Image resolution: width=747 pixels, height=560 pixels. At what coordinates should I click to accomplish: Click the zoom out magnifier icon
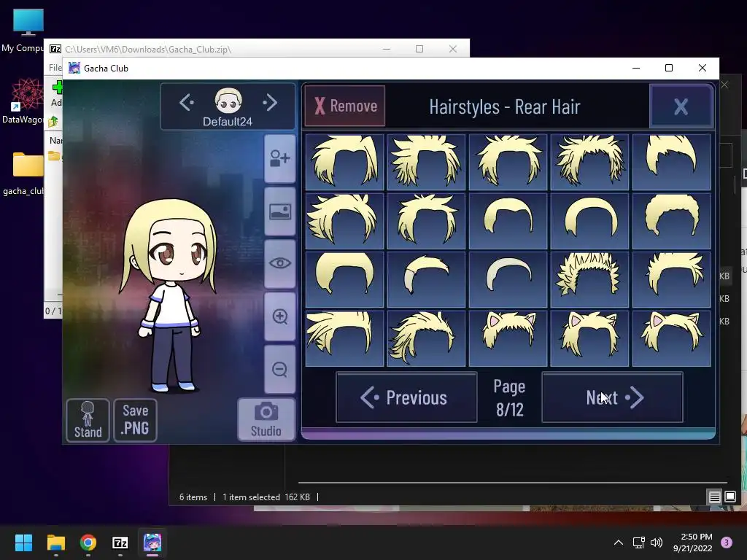coord(279,369)
